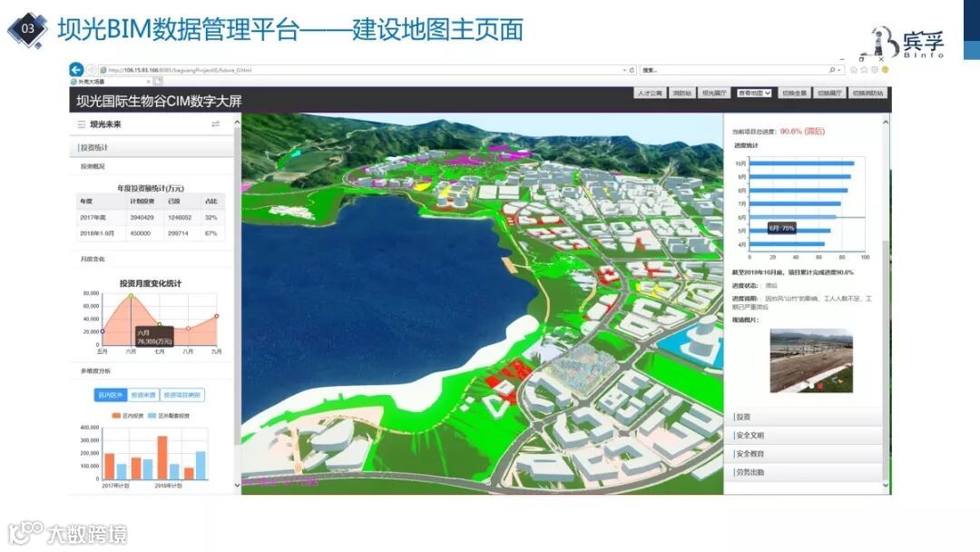Expand the 投资 section in right panel
Image resolution: width=980 pixels, height=552 pixels.
coord(807,417)
